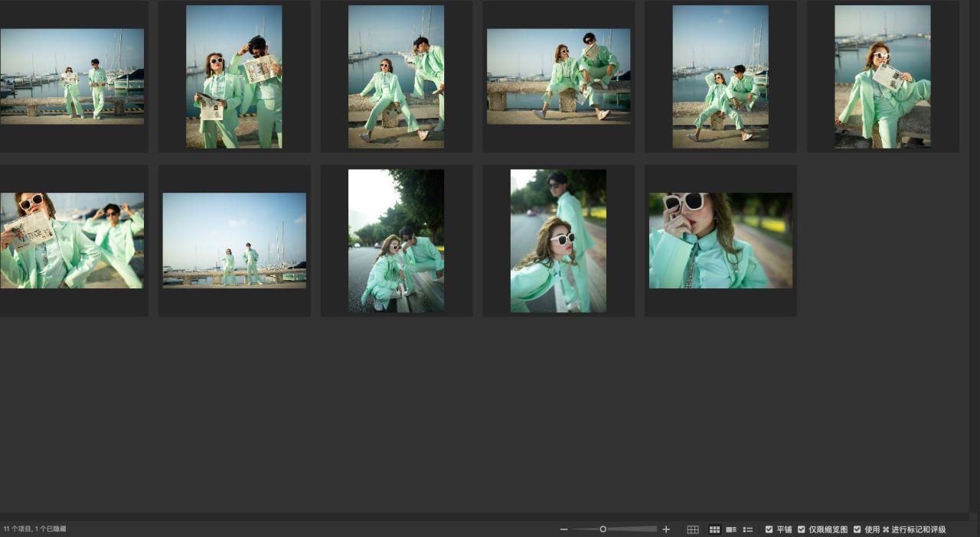980x537 pixels.
Task: Select photo of woman sitting on stone bench
Action: point(396,76)
